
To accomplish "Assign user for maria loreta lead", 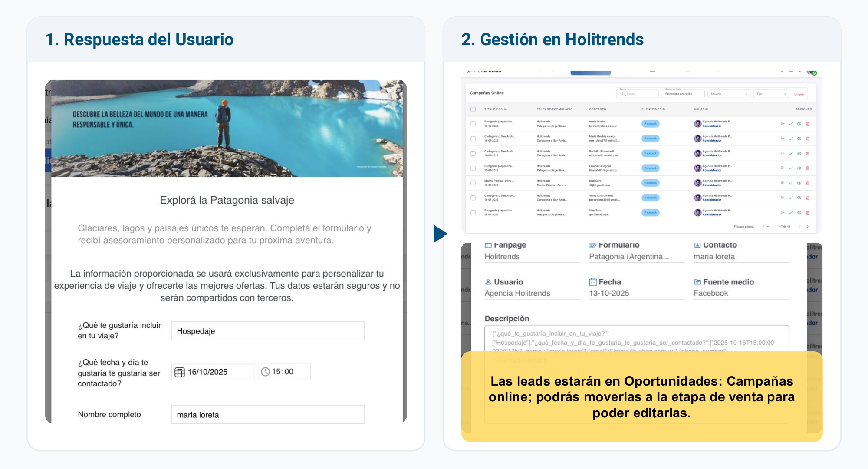I will pos(782,124).
